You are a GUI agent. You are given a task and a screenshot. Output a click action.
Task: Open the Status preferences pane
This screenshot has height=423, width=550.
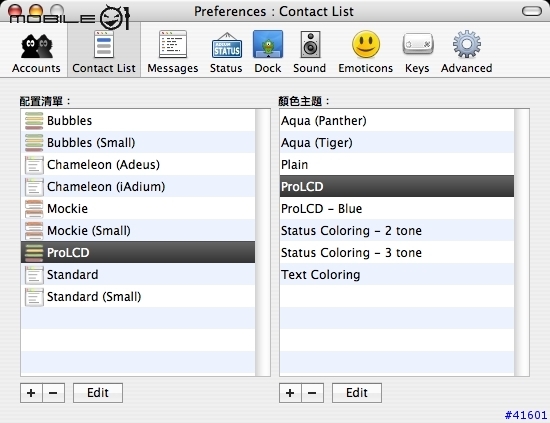click(226, 52)
